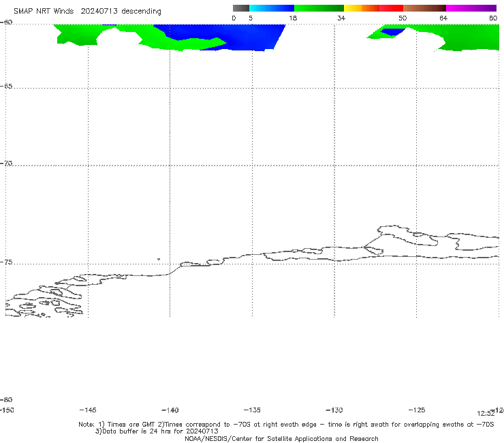This screenshot has height=443, width=504.
Task: Click the latitude label '-65'
Action: point(6,87)
